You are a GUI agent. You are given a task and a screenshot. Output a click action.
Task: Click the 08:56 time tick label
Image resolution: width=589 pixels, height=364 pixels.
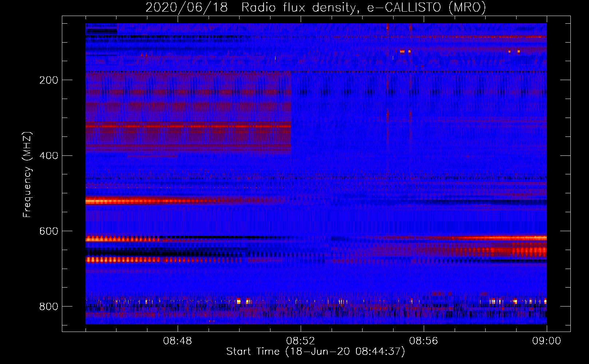click(x=424, y=341)
